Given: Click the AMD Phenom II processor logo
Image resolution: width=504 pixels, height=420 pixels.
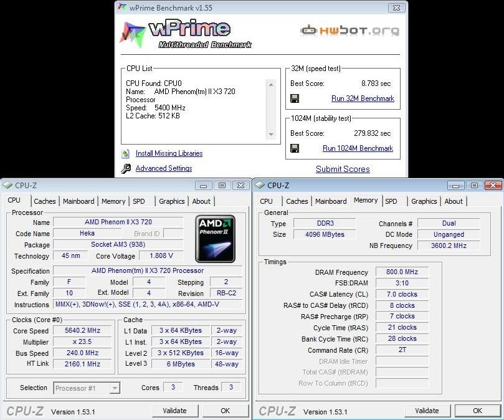Looking at the screenshot, I should (215, 239).
